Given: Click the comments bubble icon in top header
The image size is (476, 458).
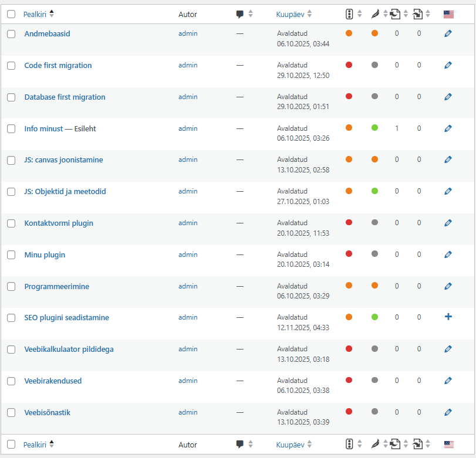Looking at the screenshot, I should (x=239, y=14).
